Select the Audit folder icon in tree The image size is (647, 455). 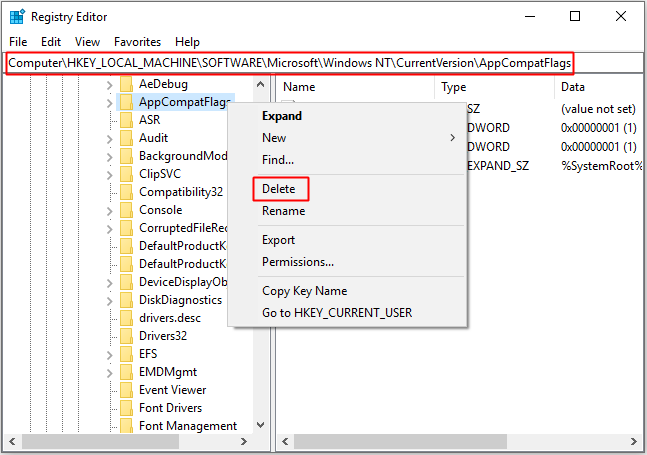click(126, 138)
